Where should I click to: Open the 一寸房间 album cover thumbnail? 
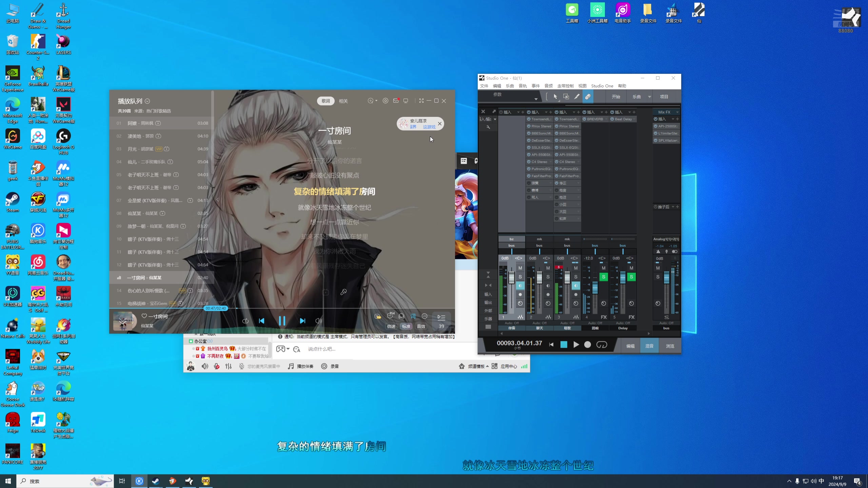[123, 321]
